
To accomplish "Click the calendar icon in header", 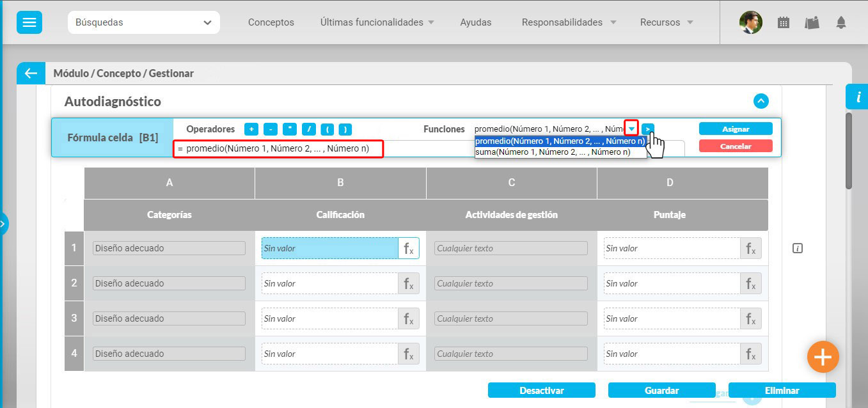I will (783, 22).
